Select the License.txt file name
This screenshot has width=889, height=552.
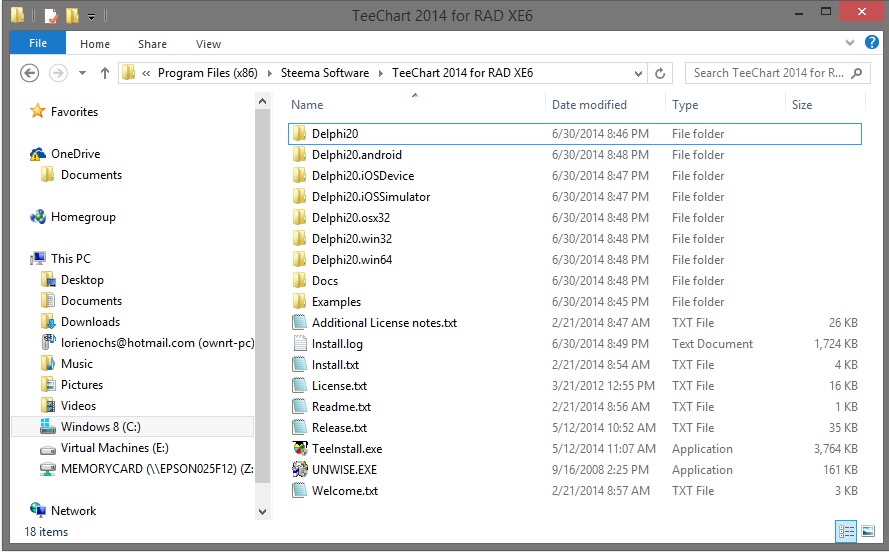click(x=339, y=386)
